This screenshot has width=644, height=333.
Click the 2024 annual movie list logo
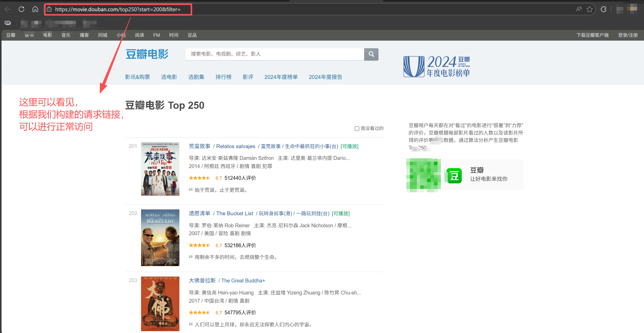coord(437,66)
